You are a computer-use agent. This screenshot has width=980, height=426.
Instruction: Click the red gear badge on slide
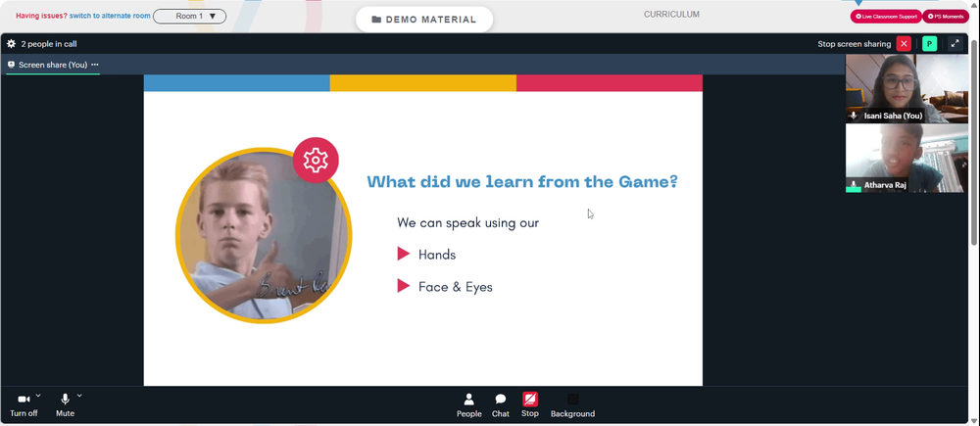[316, 161]
